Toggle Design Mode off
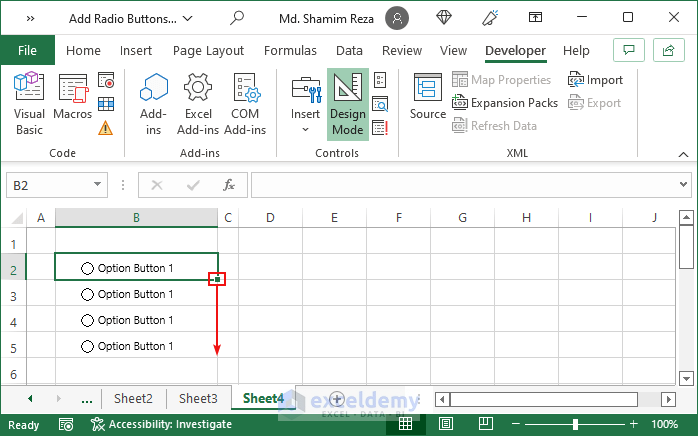 (x=348, y=104)
